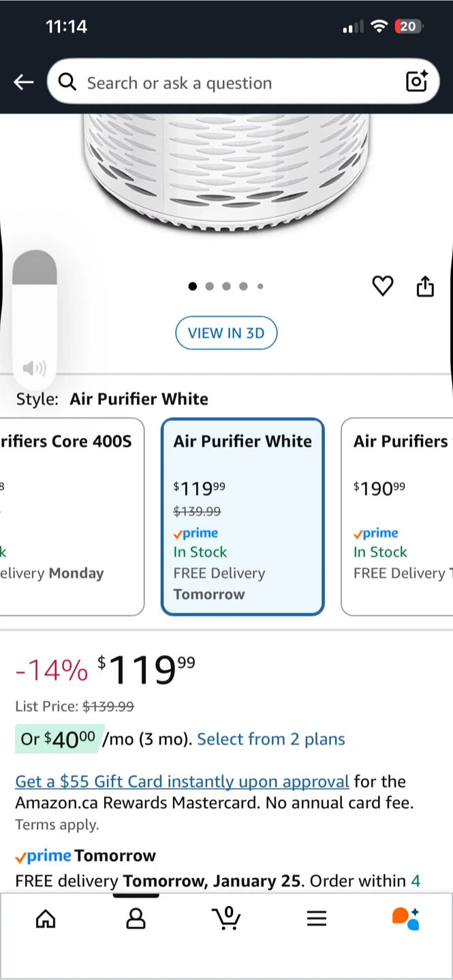The width and height of the screenshot is (453, 980).
Task: Go to Home tab icon
Action: (46, 919)
